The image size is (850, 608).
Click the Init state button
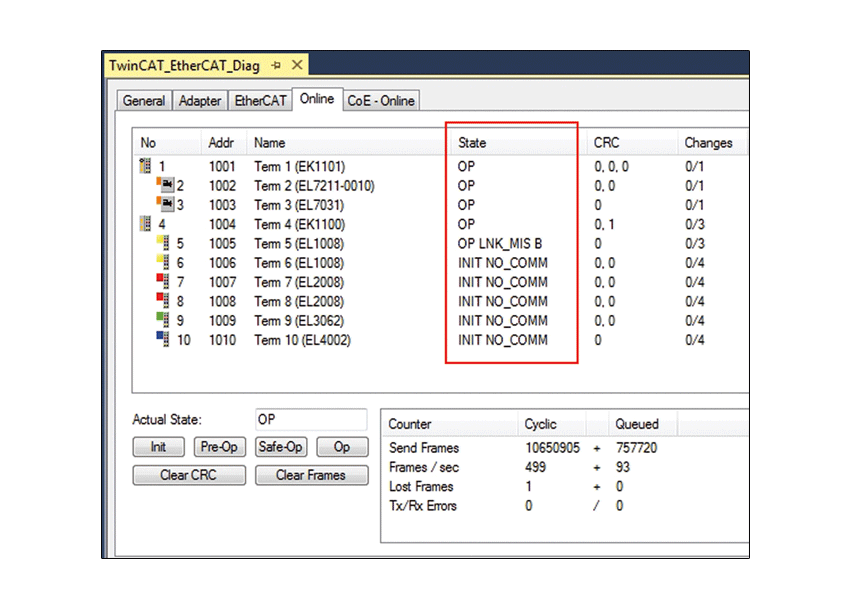click(158, 447)
